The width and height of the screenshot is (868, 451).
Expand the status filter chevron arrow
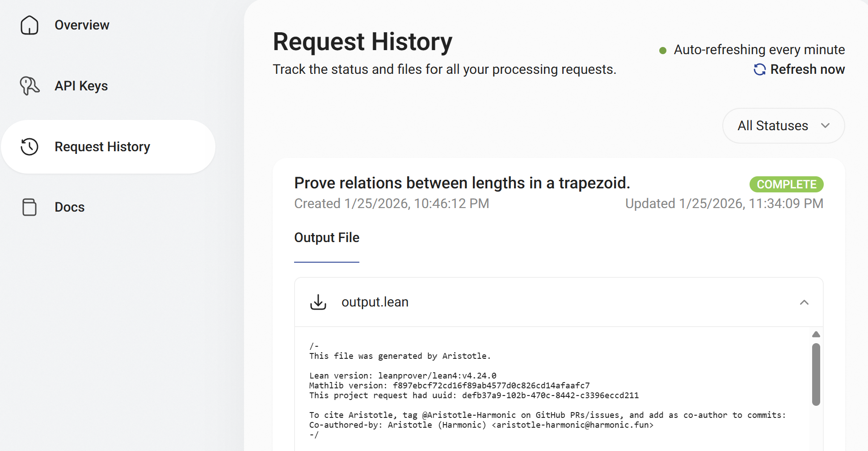point(826,126)
